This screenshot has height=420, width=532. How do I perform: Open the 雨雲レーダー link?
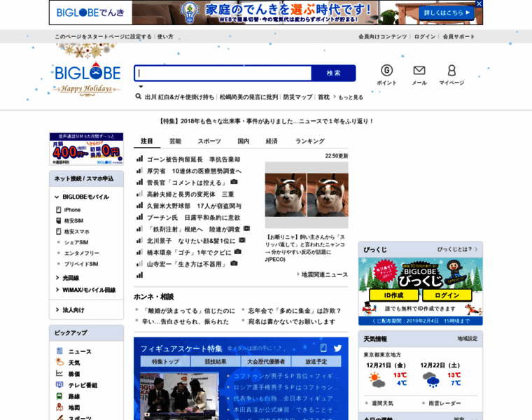tap(444, 403)
